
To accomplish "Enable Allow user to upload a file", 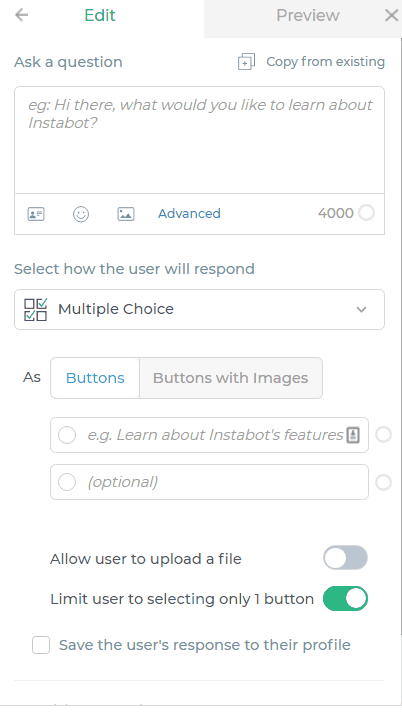I will 345,558.
